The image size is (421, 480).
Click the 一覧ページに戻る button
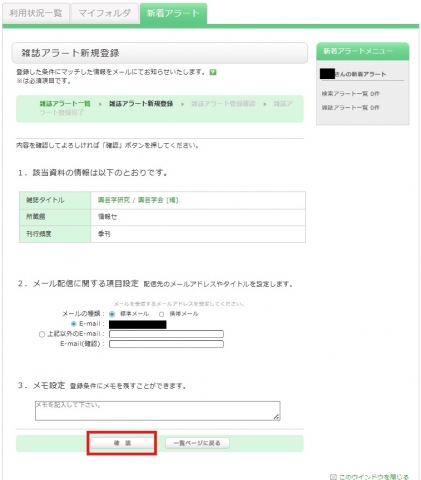(197, 443)
